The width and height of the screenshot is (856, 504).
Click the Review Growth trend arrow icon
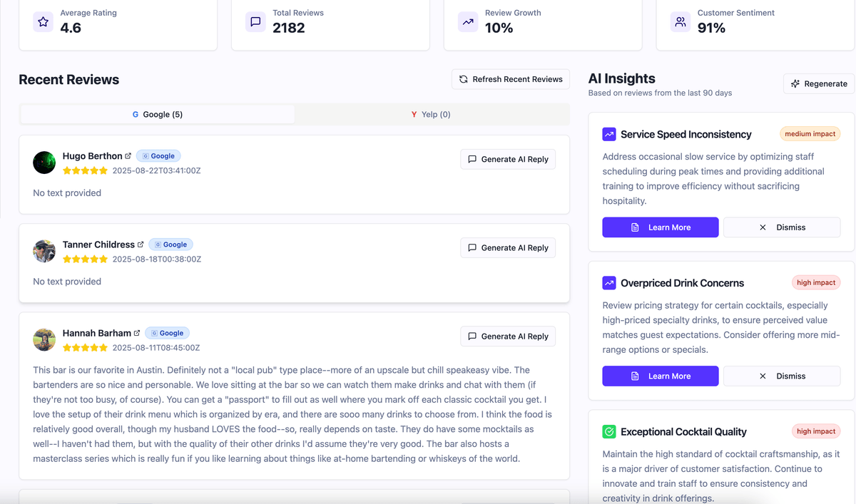coord(468,21)
